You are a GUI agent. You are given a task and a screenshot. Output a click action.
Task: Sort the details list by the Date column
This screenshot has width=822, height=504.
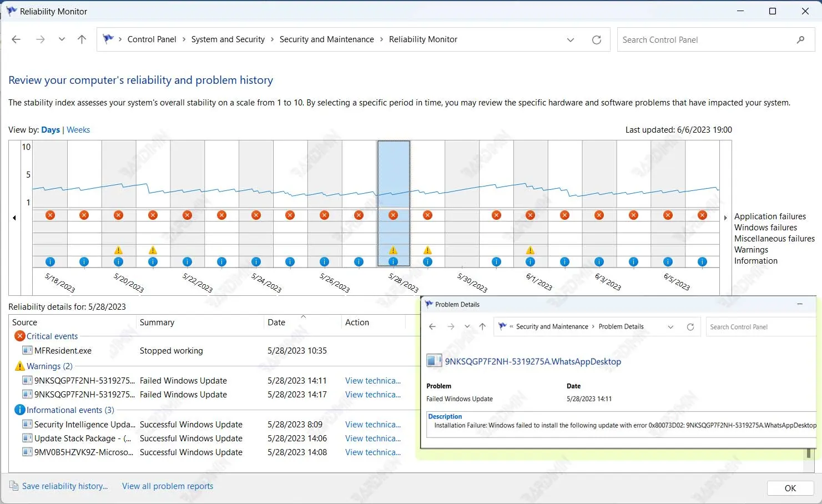tap(276, 322)
